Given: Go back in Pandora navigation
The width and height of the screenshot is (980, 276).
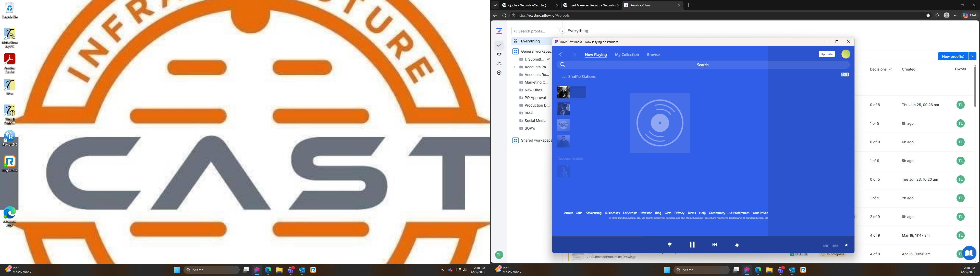Looking at the screenshot, I should [x=560, y=54].
